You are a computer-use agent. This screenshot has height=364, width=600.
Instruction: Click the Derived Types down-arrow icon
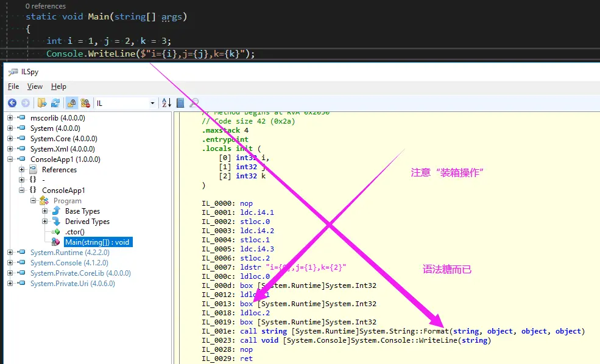tap(56, 221)
